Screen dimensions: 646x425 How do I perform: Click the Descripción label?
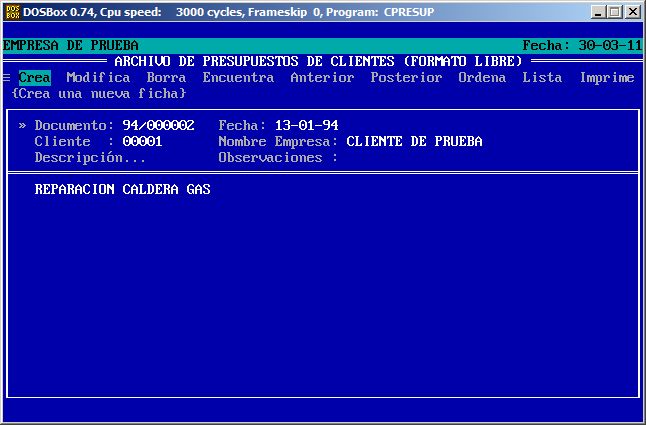(x=90, y=158)
